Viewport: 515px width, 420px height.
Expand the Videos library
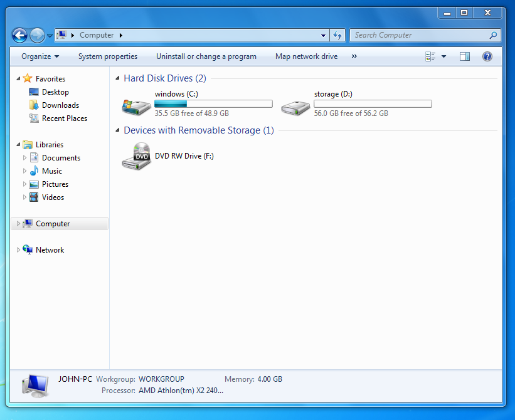[24, 197]
